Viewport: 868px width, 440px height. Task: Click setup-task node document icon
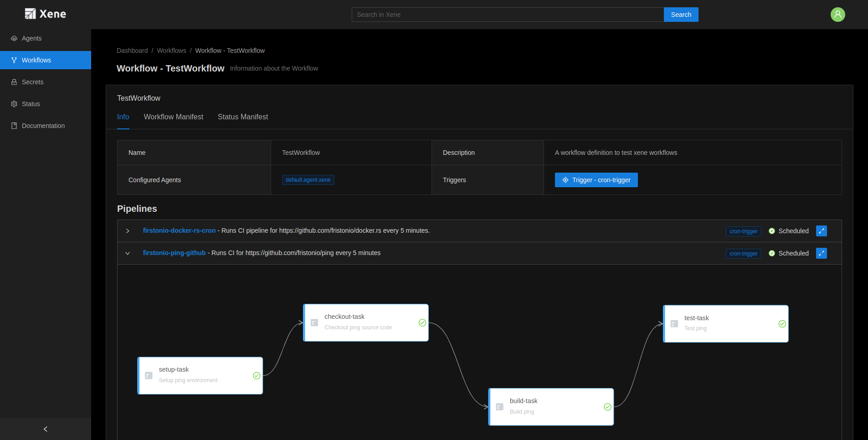click(x=149, y=375)
